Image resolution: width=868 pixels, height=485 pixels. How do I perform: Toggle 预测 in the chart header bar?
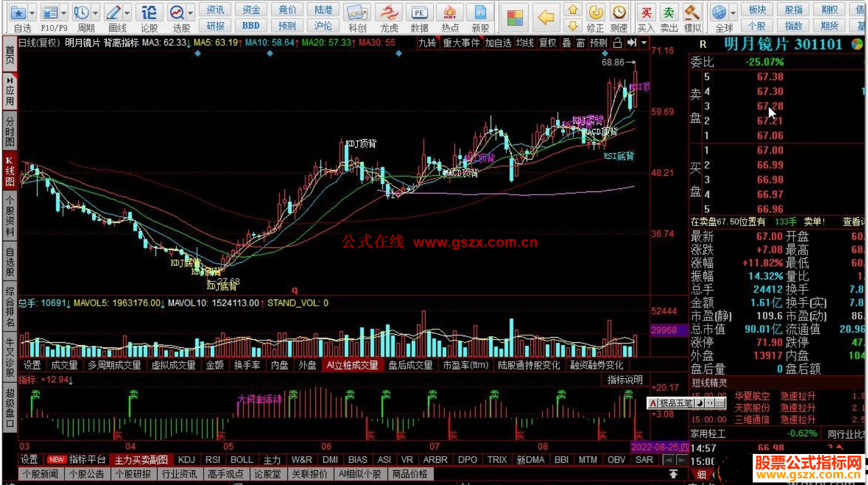click(599, 43)
